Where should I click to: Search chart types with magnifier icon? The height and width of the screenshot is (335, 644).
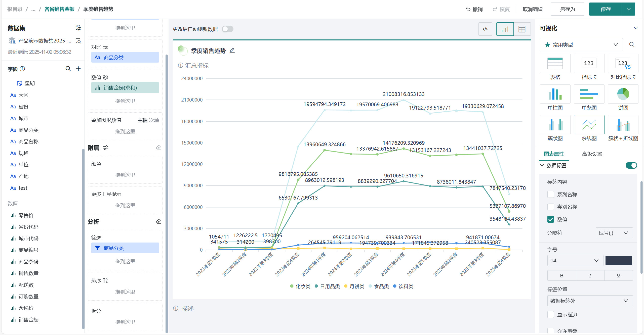click(631, 45)
